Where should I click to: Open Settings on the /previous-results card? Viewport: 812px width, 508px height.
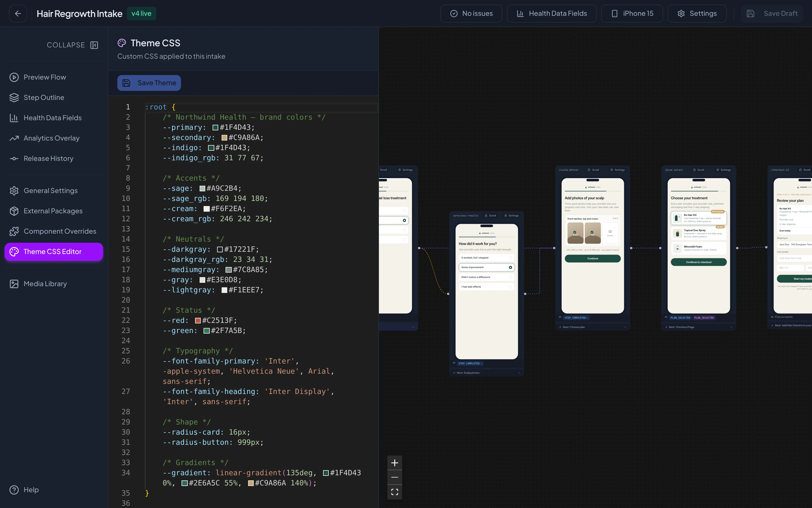[511, 216]
